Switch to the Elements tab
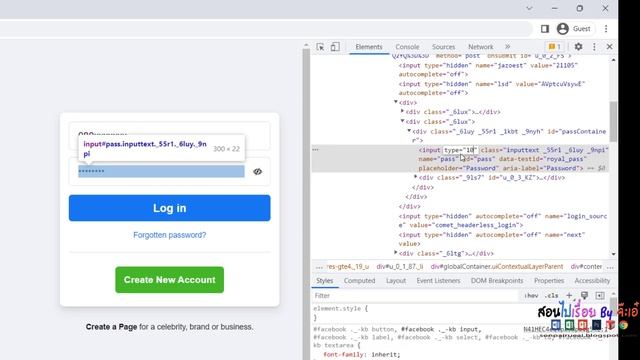The width and height of the screenshot is (640, 360). pyautogui.click(x=369, y=47)
